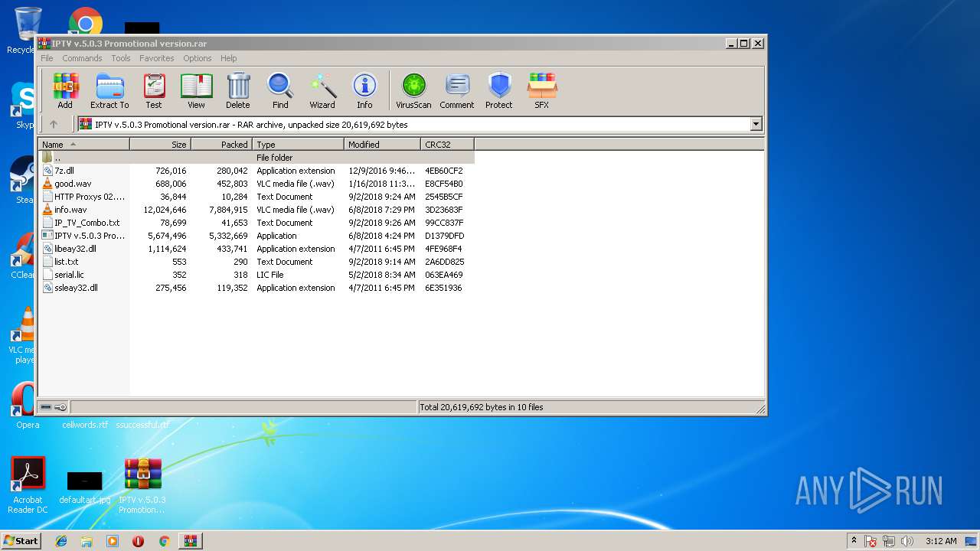The width and height of the screenshot is (980, 551).
Task: Launch Internet Explorer from taskbar
Action: pos(61,540)
